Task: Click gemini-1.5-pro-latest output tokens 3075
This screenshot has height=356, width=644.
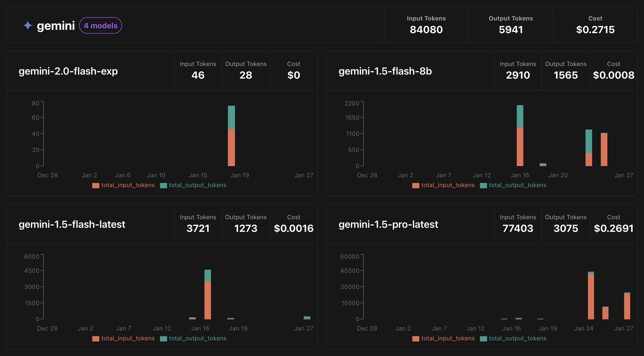Action: [566, 228]
